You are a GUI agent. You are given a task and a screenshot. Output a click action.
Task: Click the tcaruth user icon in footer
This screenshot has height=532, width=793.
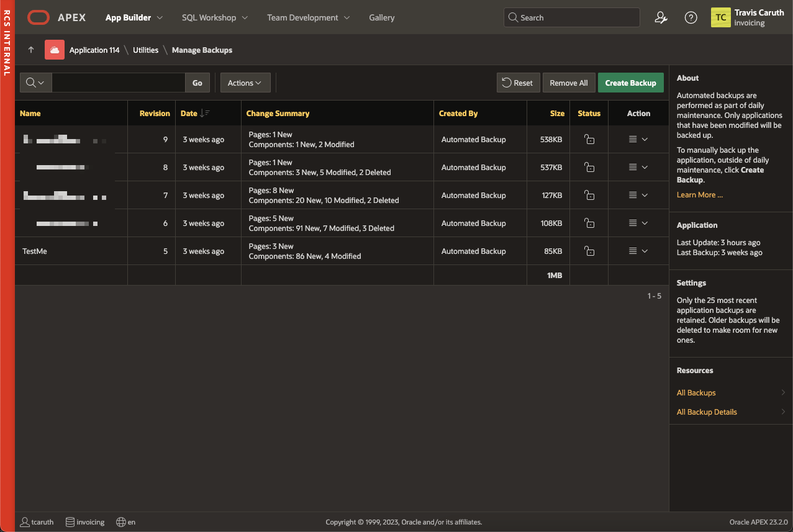click(x=25, y=522)
